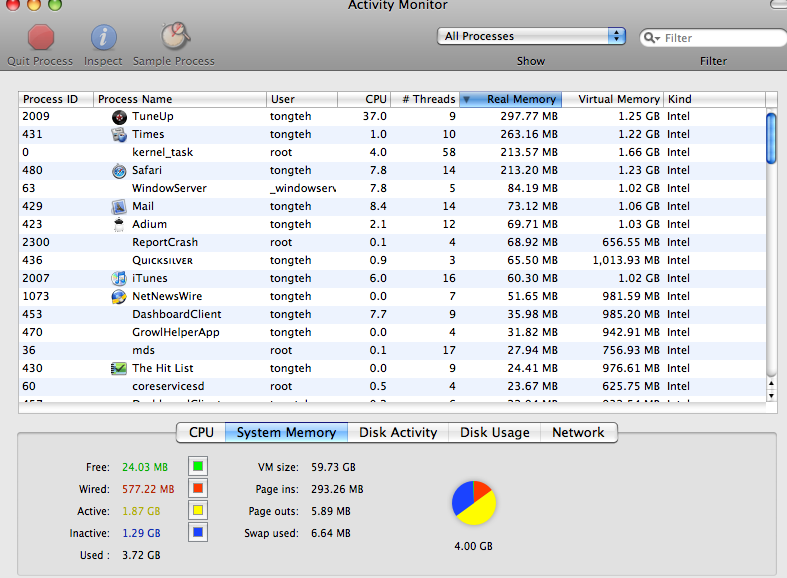Sort by Real Memory column header
The image size is (787, 578).
point(510,99)
